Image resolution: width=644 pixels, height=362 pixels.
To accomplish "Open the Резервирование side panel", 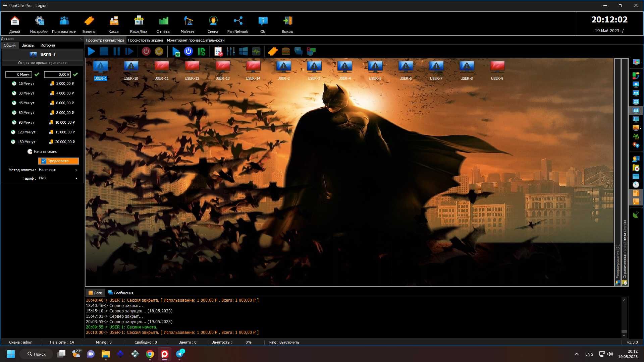I will coord(618,265).
